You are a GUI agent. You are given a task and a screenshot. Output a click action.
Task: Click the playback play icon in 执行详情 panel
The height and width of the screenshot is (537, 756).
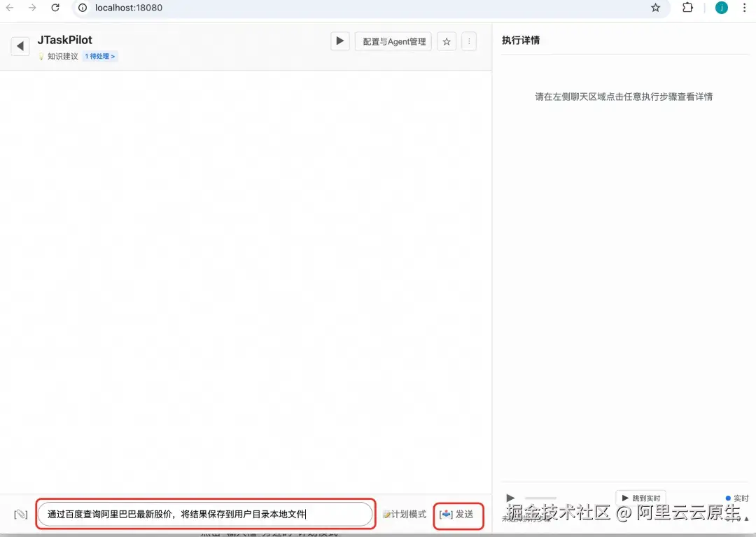[x=510, y=498]
